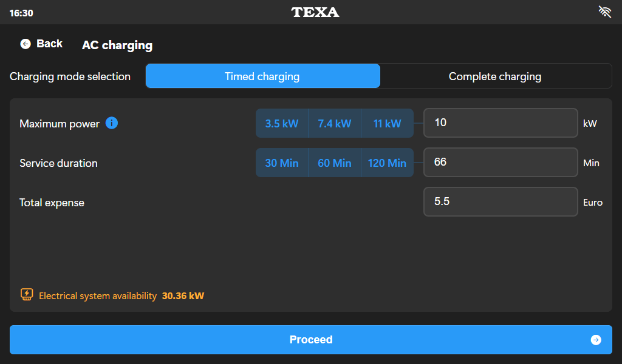This screenshot has width=622, height=364.
Task: Select the 30 Min duration preset
Action: (282, 162)
